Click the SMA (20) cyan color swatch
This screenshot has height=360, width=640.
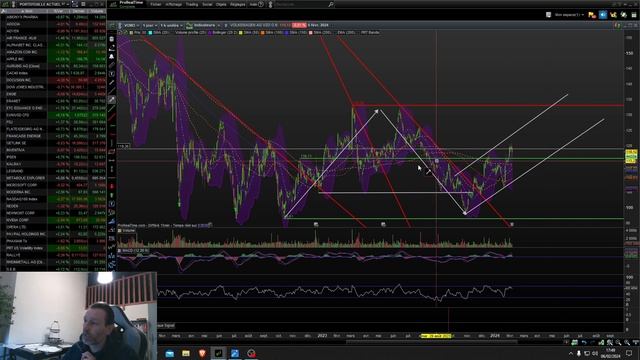tap(150, 33)
